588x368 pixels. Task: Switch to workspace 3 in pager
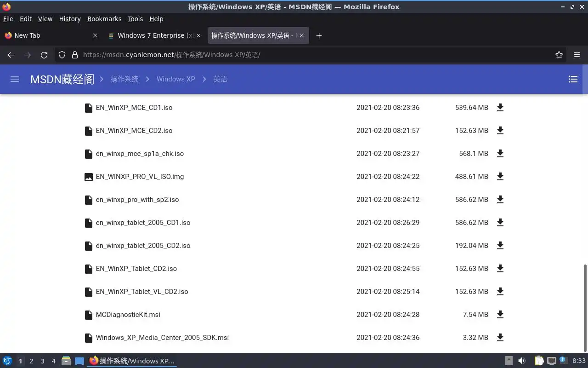(42, 361)
